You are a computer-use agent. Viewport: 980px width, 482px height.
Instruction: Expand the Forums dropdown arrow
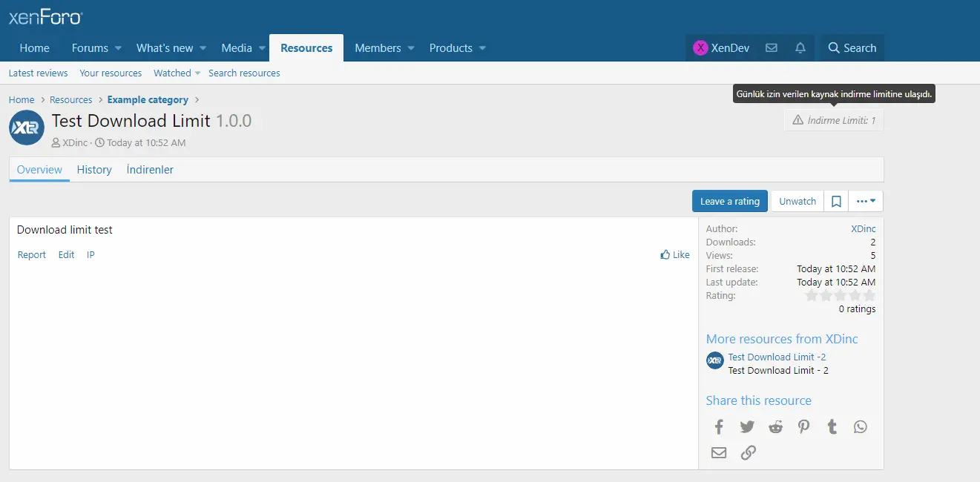[117, 48]
